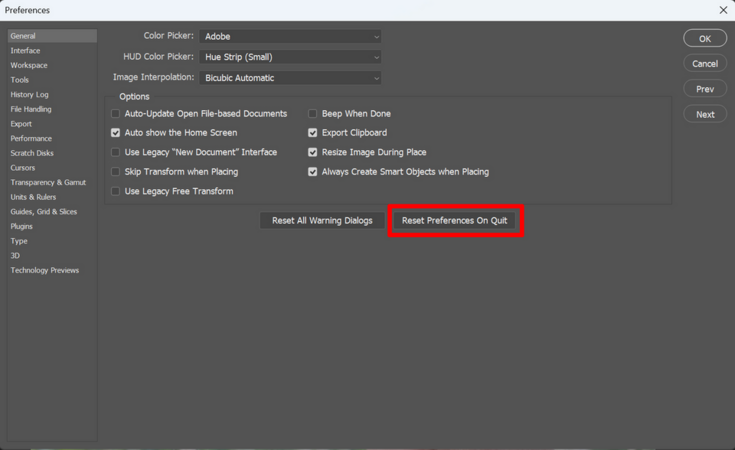
Task: Select Performance in the sidebar
Action: [x=31, y=139]
